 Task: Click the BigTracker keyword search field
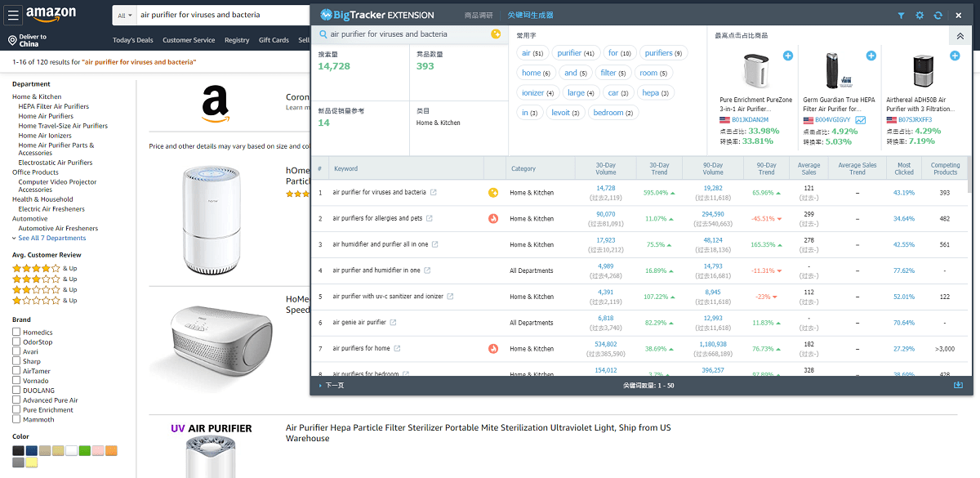pyautogui.click(x=404, y=34)
